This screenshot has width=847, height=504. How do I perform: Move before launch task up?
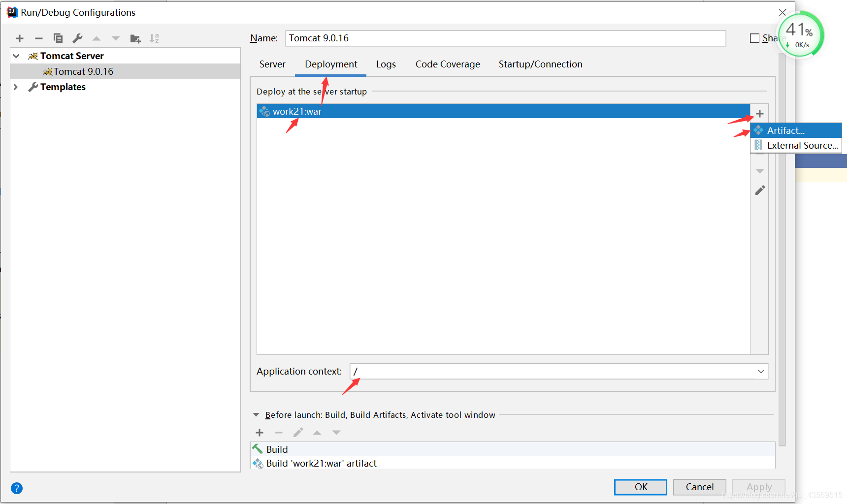317,433
